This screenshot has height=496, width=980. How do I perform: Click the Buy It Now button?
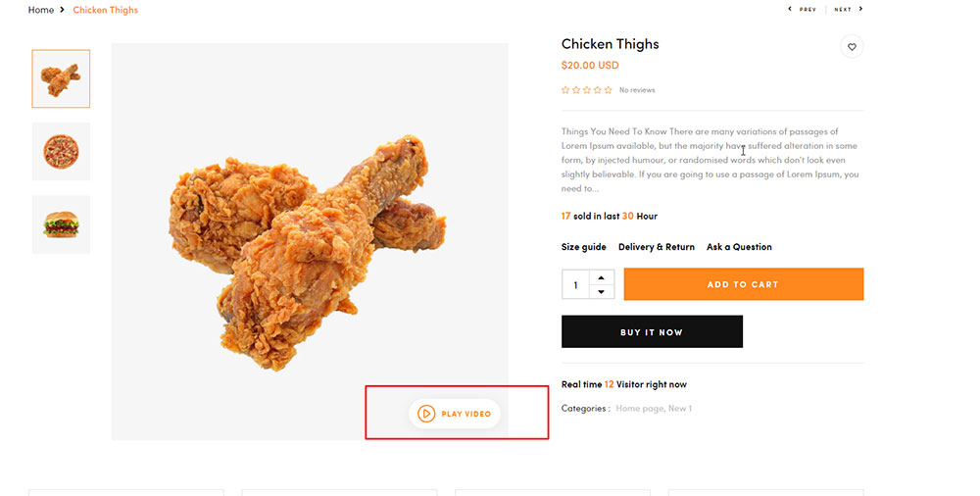652,331
